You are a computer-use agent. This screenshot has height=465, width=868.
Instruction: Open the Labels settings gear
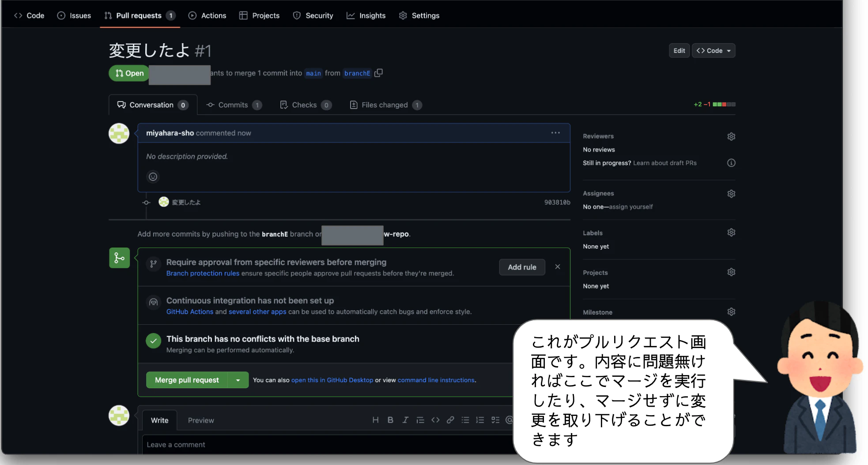731,232
